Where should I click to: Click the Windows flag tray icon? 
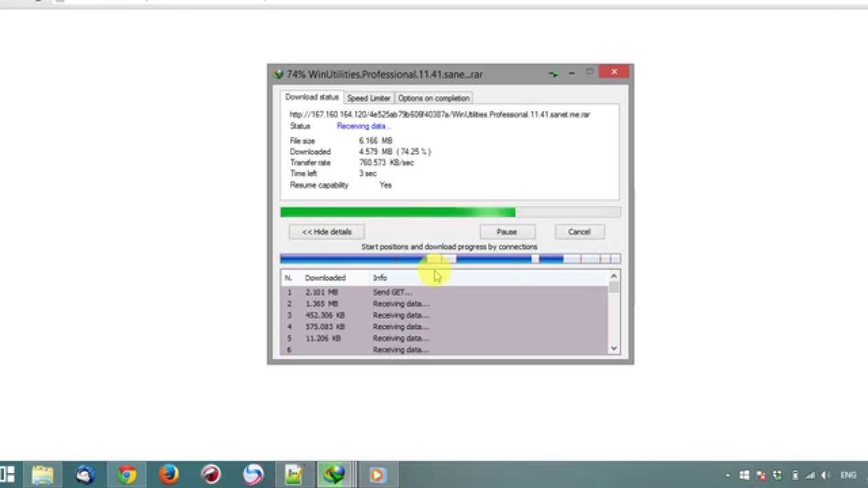click(x=744, y=475)
